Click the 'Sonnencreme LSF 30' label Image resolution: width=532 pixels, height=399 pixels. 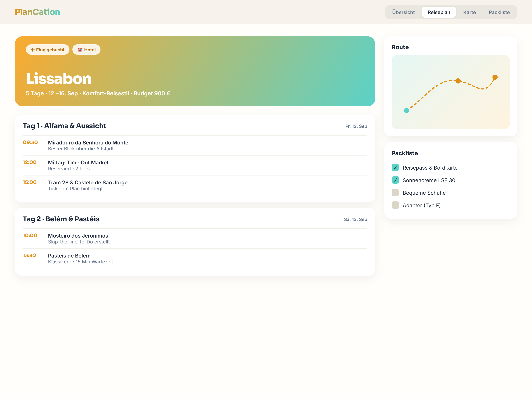tap(429, 180)
